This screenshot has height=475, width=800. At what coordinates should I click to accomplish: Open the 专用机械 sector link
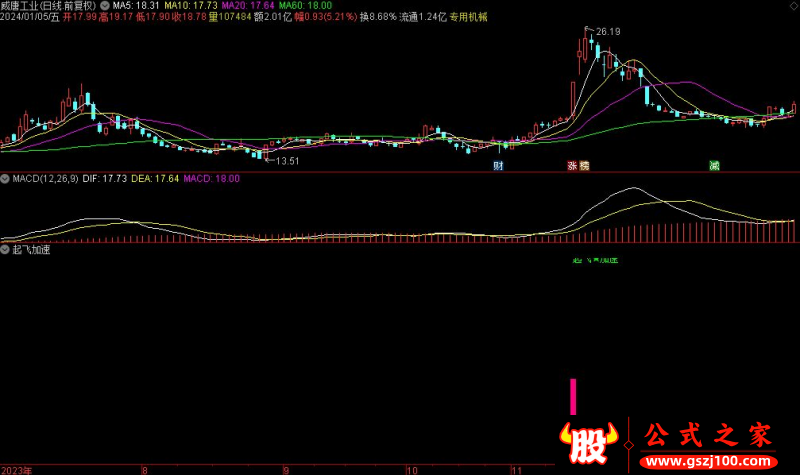coord(468,17)
